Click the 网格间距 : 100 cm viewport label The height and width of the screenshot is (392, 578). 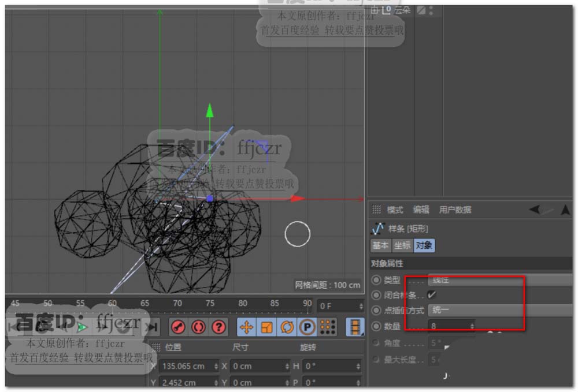click(x=328, y=285)
